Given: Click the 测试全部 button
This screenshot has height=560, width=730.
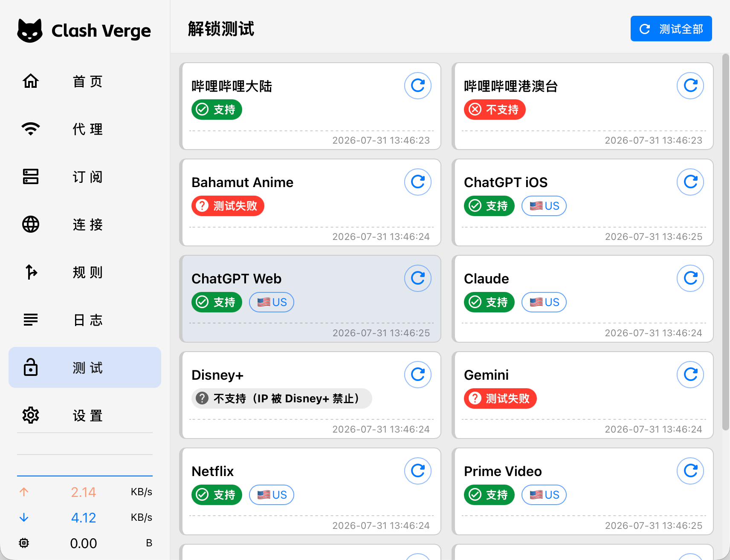Looking at the screenshot, I should click(671, 29).
